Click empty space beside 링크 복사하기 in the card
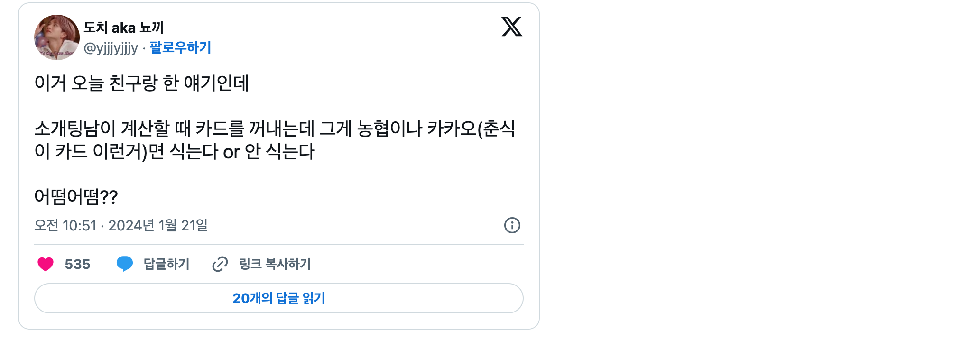This screenshot has width=980, height=349. pyautogui.click(x=417, y=264)
